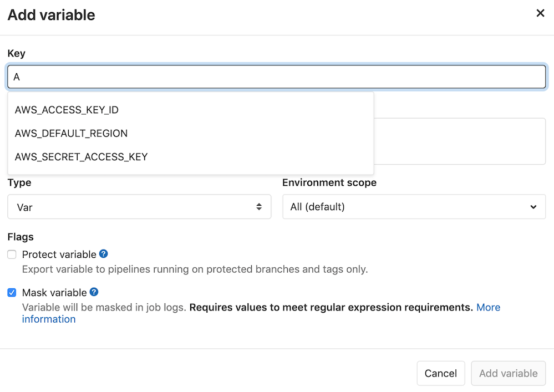The width and height of the screenshot is (554, 392).
Task: Click the Add variable submit button
Action: tap(508, 373)
